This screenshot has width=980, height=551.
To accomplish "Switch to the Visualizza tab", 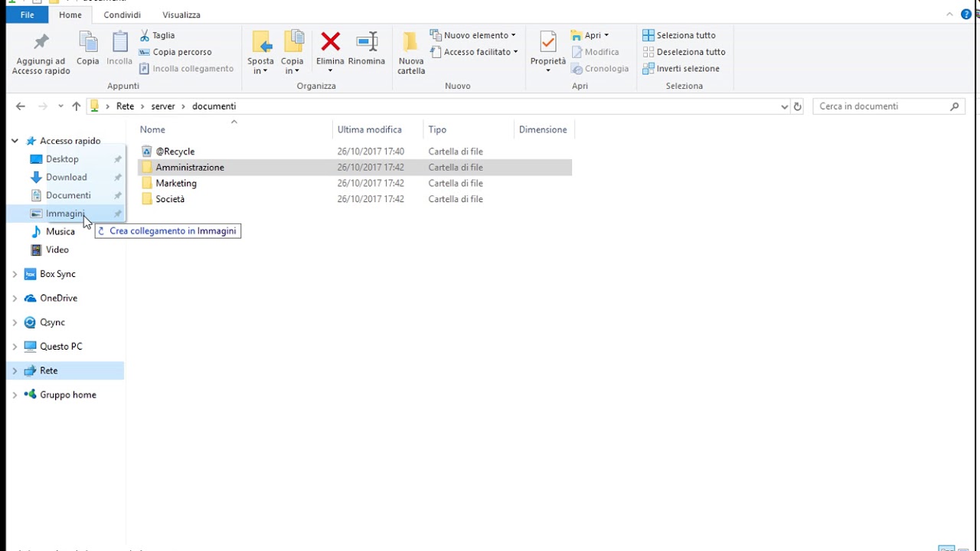I will click(x=181, y=15).
